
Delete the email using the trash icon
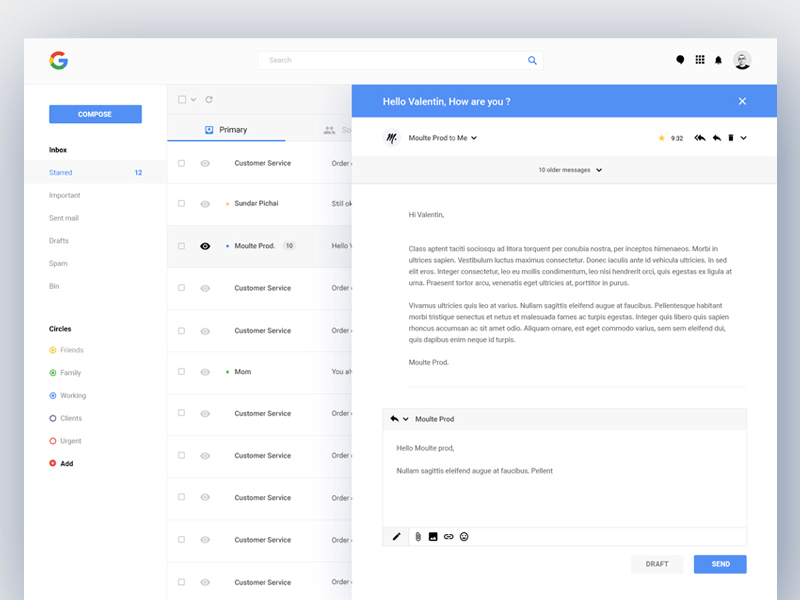pyautogui.click(x=731, y=138)
